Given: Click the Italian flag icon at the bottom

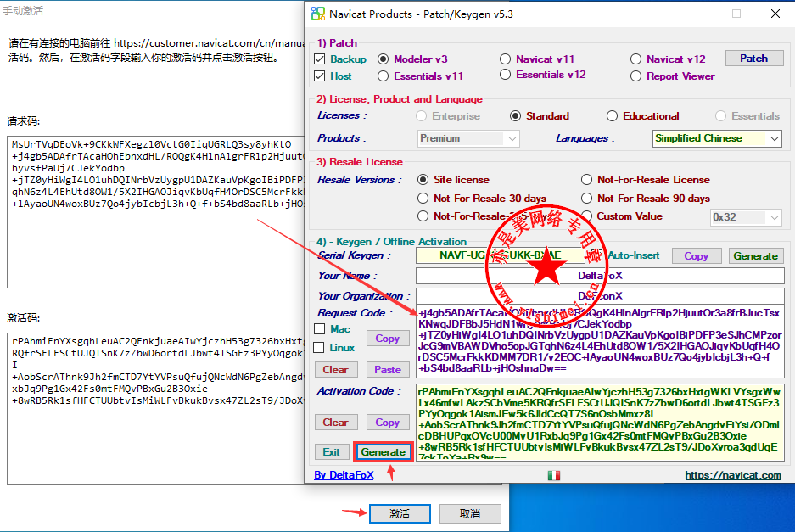Looking at the screenshot, I should pyautogui.click(x=554, y=475).
